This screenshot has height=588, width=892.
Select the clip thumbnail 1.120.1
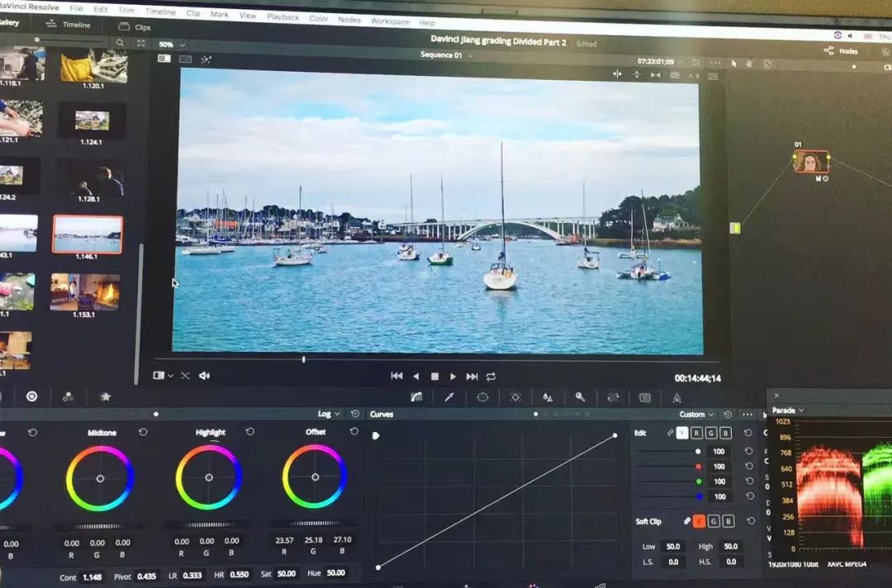(x=94, y=66)
